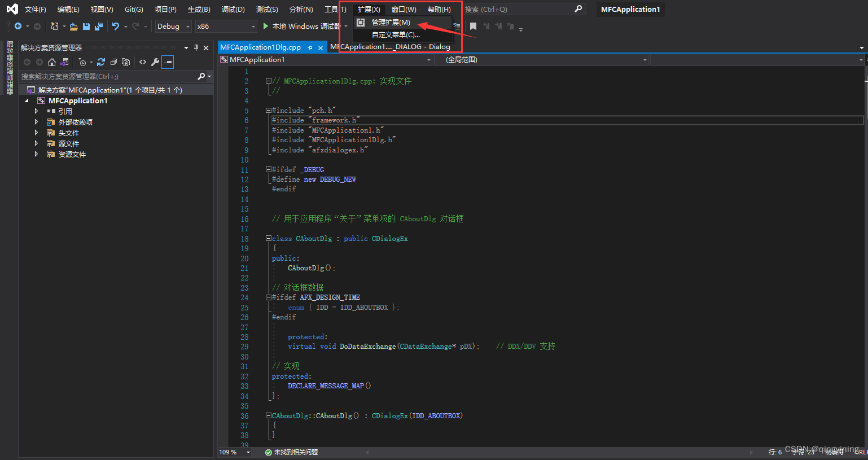Image resolution: width=868 pixels, height=460 pixels.
Task: Click the 服务器资源管理器 side tab
Action: [10, 67]
